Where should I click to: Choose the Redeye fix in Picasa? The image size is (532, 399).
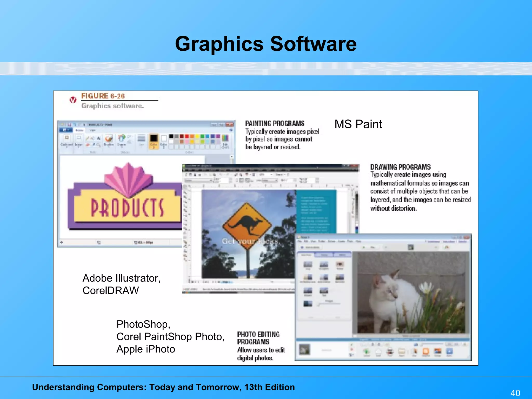pos(340,265)
